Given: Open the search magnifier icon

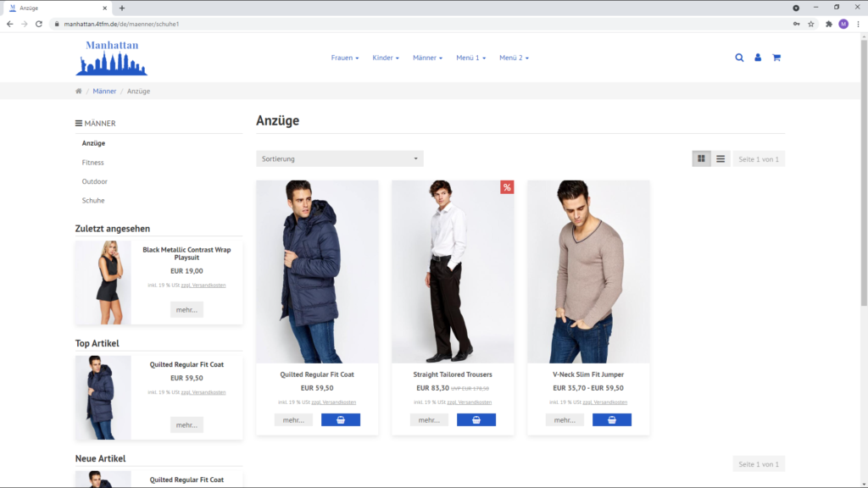Looking at the screenshot, I should click(x=739, y=58).
